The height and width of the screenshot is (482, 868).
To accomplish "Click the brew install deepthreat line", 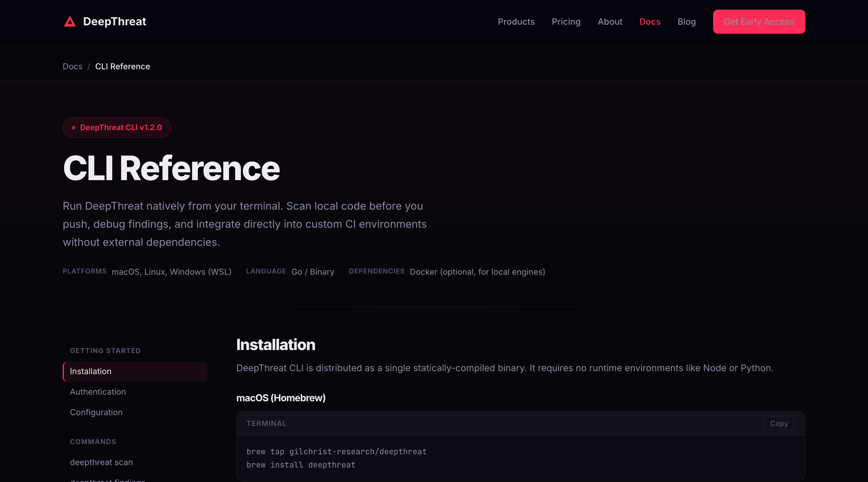I will [x=300, y=465].
